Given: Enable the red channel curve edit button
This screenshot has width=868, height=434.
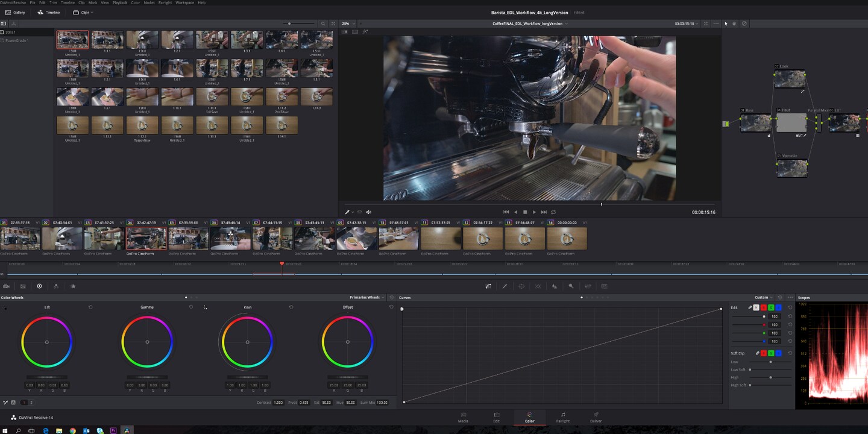Looking at the screenshot, I should click(x=764, y=307).
